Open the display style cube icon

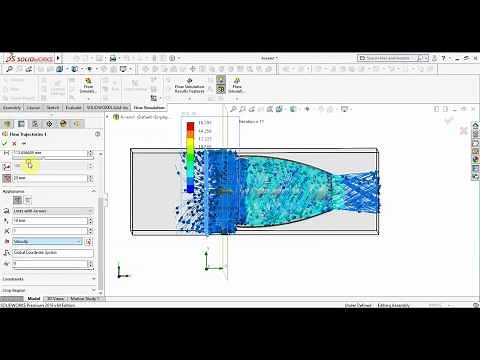click(293, 109)
